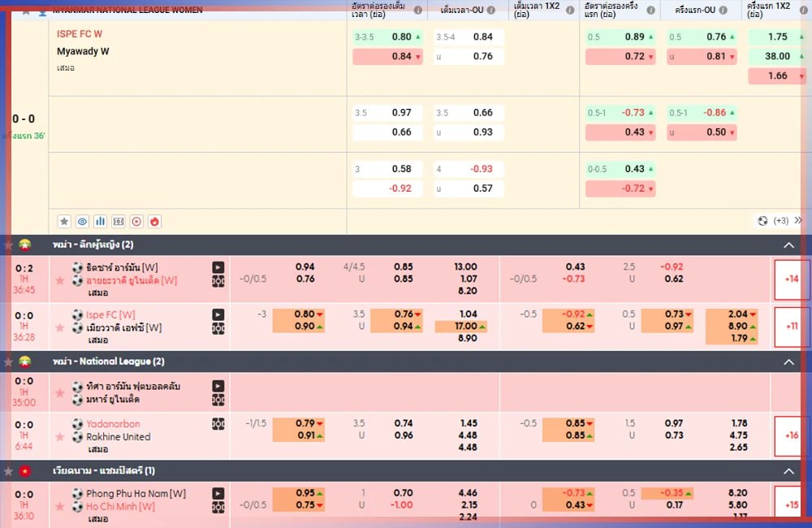Toggle favorite star for Yadanarbon vs Rakhine United

(59, 437)
